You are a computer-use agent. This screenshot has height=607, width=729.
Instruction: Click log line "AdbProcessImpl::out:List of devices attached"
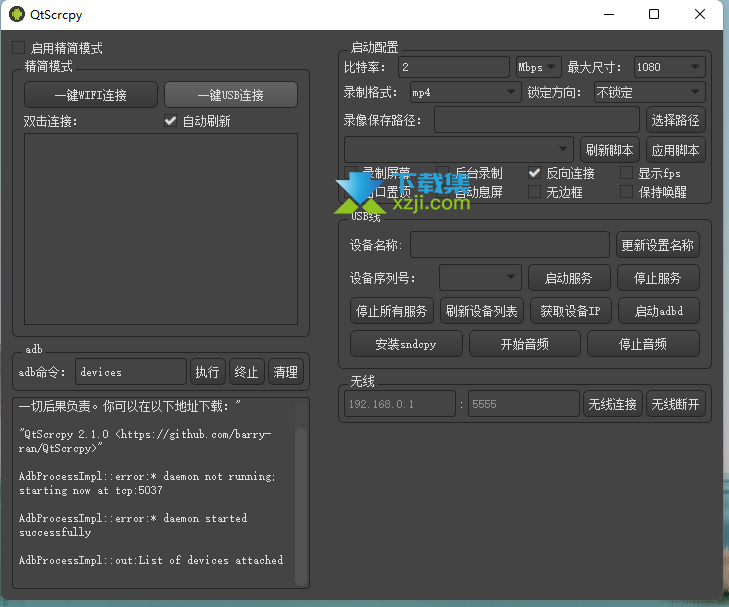point(151,560)
